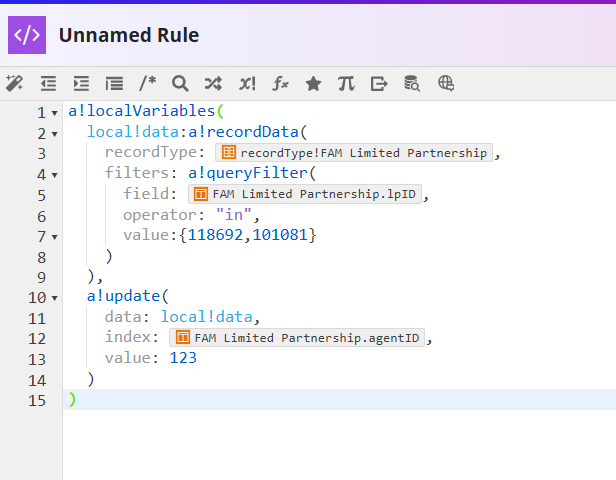Click the indent code toolbar icon
The height and width of the screenshot is (480, 616).
81,83
